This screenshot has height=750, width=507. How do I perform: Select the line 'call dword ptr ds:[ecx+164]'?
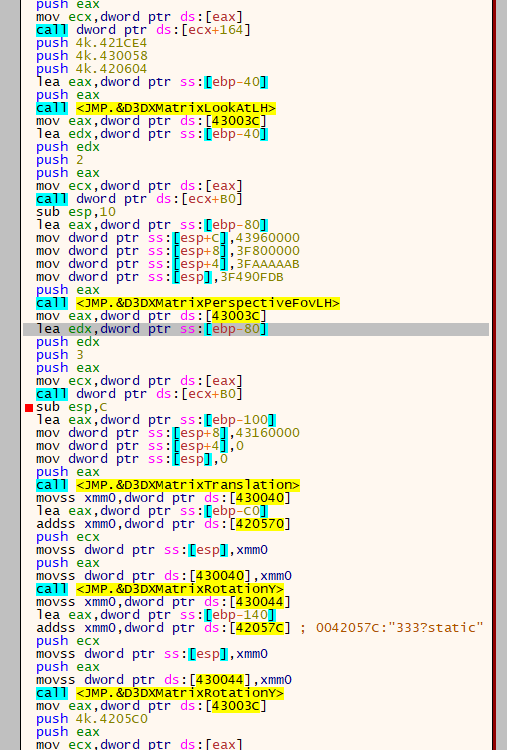[143, 30]
